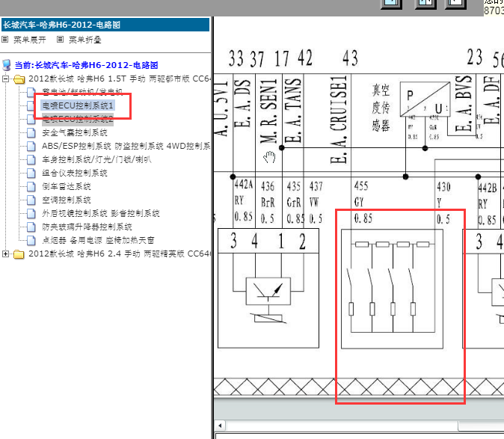Open 倒车雷达系统 diagram

tap(67, 187)
